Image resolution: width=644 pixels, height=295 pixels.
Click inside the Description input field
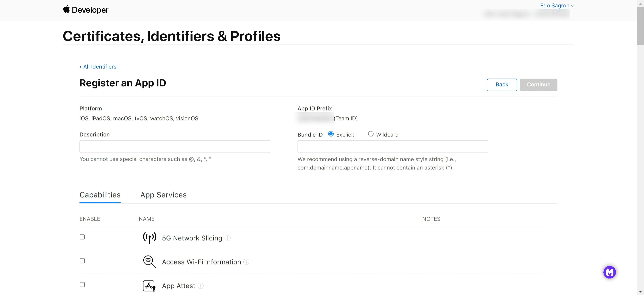tap(174, 146)
